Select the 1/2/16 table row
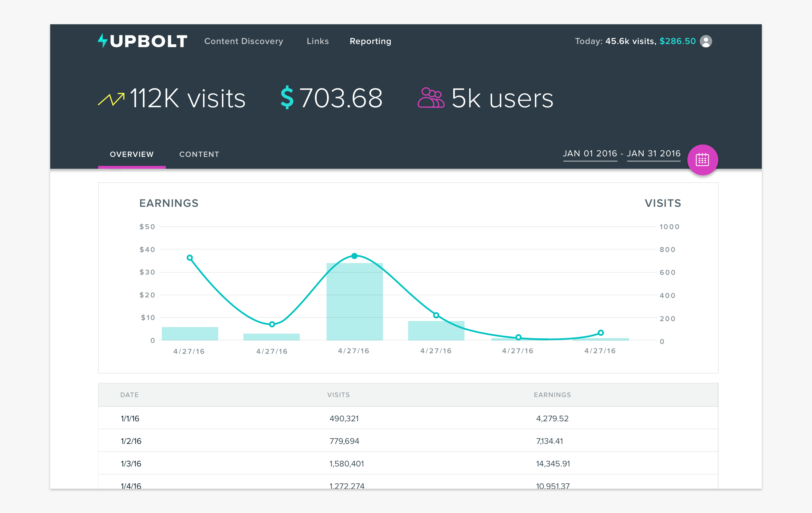Viewport: 812px width, 513px height. tap(408, 441)
